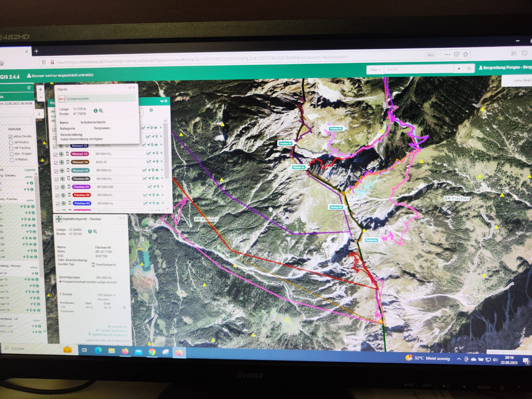The width and height of the screenshot is (532, 399).
Task: Remove Flachau 61 from the list
Action: tap(162, 187)
